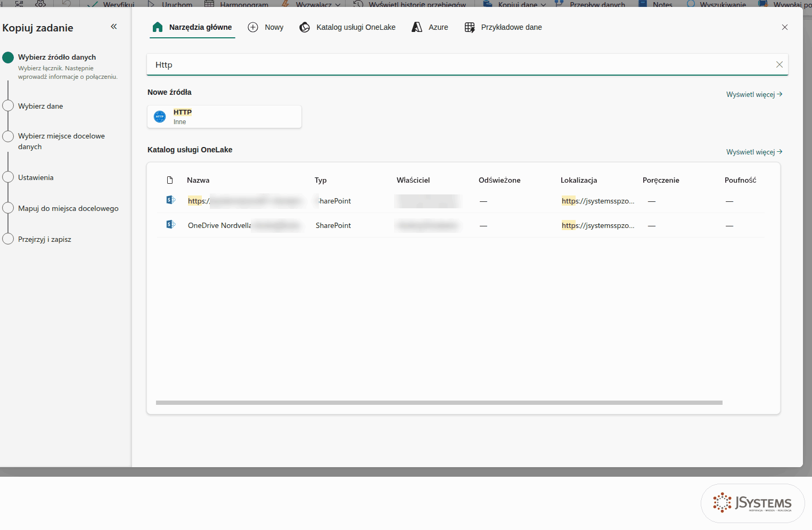
Task: Click location link in OneDrive Nordvella row
Action: coord(598,225)
